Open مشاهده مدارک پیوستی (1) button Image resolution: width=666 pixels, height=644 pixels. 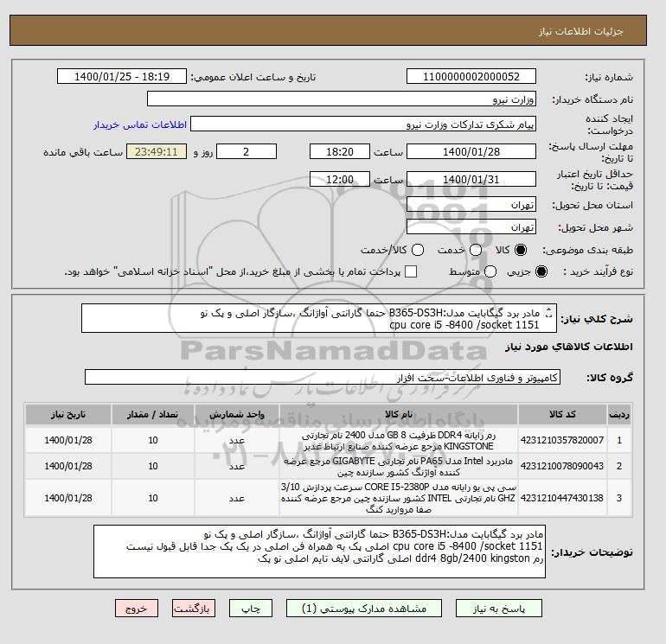tap(364, 608)
